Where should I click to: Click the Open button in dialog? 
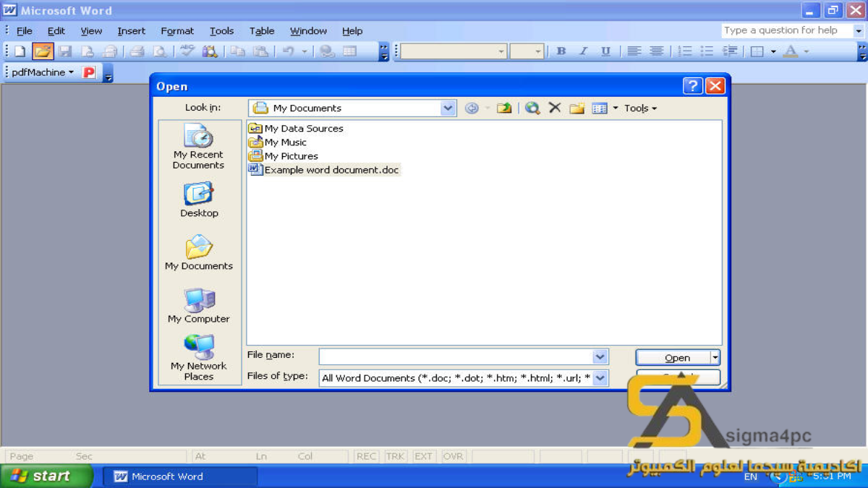click(673, 357)
